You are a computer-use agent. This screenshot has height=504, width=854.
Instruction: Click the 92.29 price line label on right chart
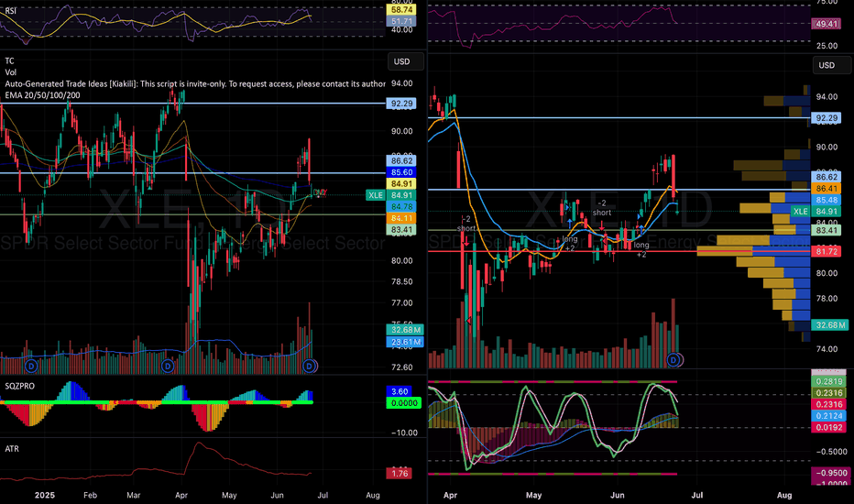(827, 118)
